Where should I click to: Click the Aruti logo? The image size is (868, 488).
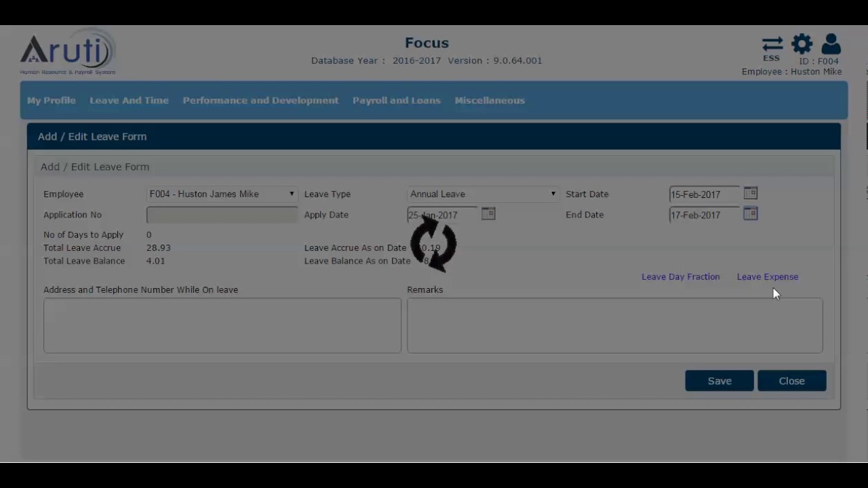(68, 52)
